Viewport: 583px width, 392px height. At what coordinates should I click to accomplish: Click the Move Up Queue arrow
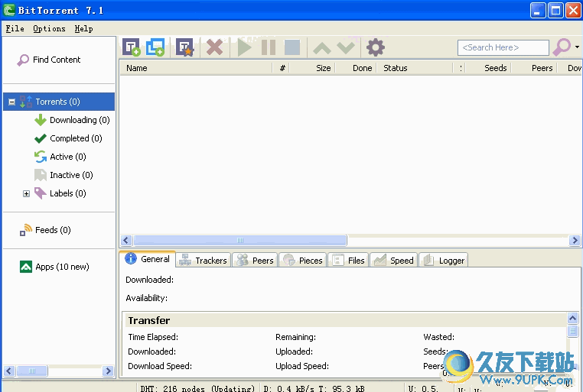click(x=322, y=48)
